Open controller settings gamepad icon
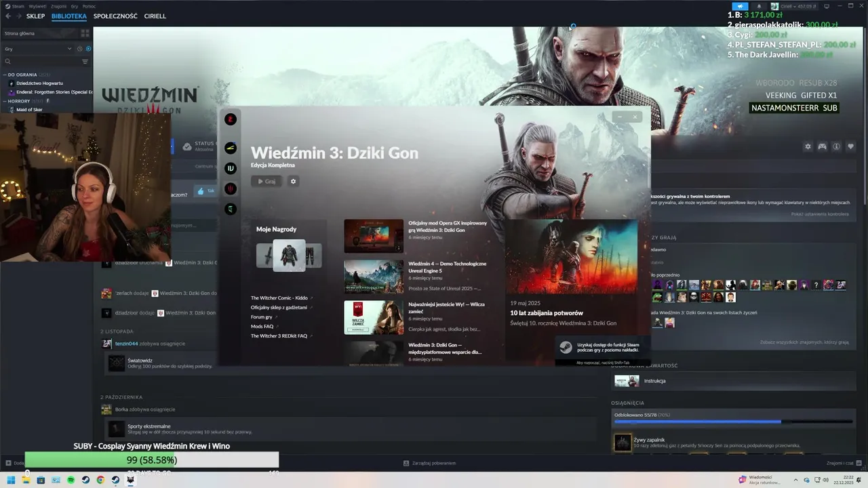The width and height of the screenshot is (868, 488). (x=822, y=146)
